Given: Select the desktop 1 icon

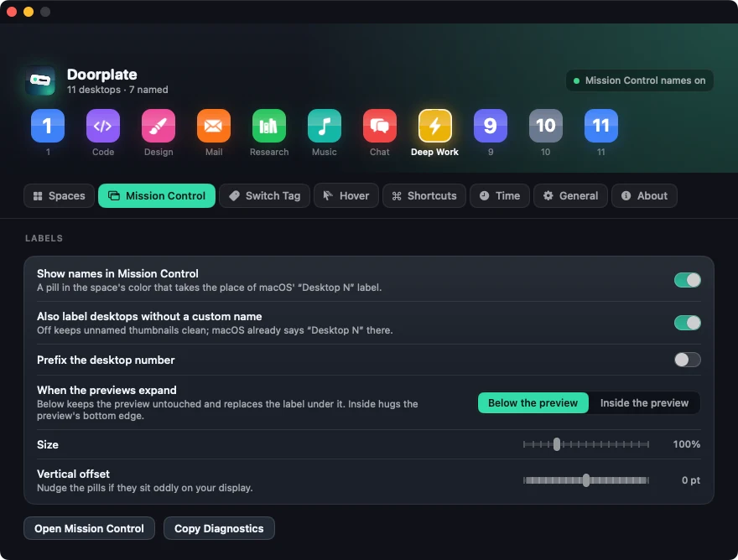Looking at the screenshot, I should 48,126.
